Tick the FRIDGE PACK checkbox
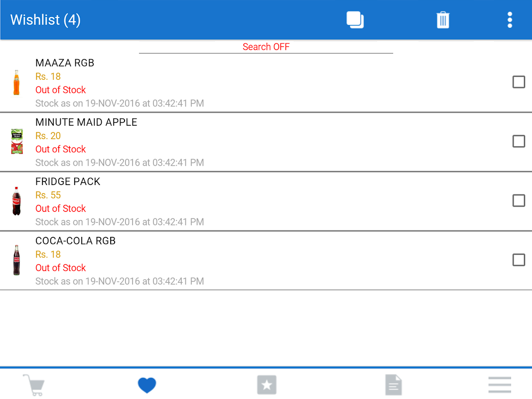Screen dimensions: 532x399 (519, 200)
